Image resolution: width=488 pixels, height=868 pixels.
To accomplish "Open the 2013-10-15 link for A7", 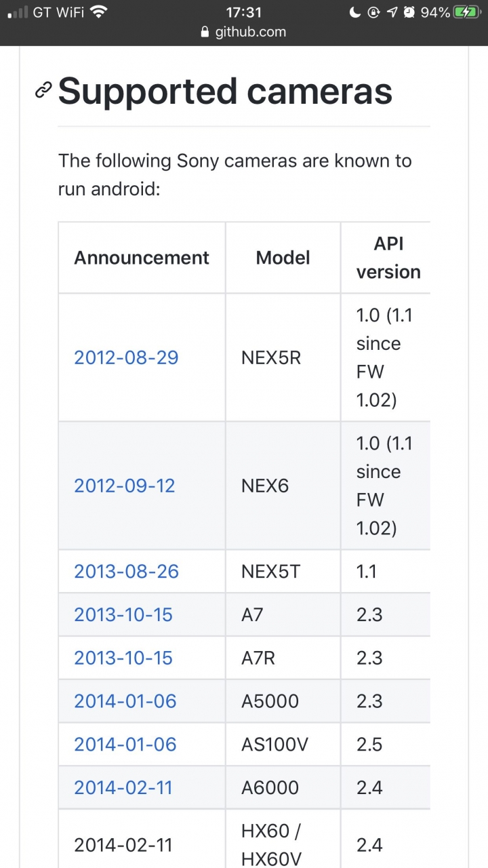I will (x=123, y=614).
